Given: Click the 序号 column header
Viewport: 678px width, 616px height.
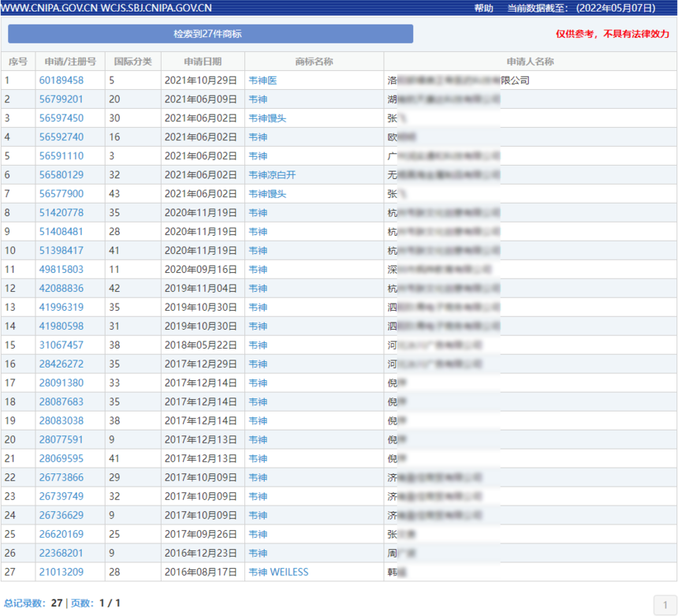Looking at the screenshot, I should pos(17,62).
